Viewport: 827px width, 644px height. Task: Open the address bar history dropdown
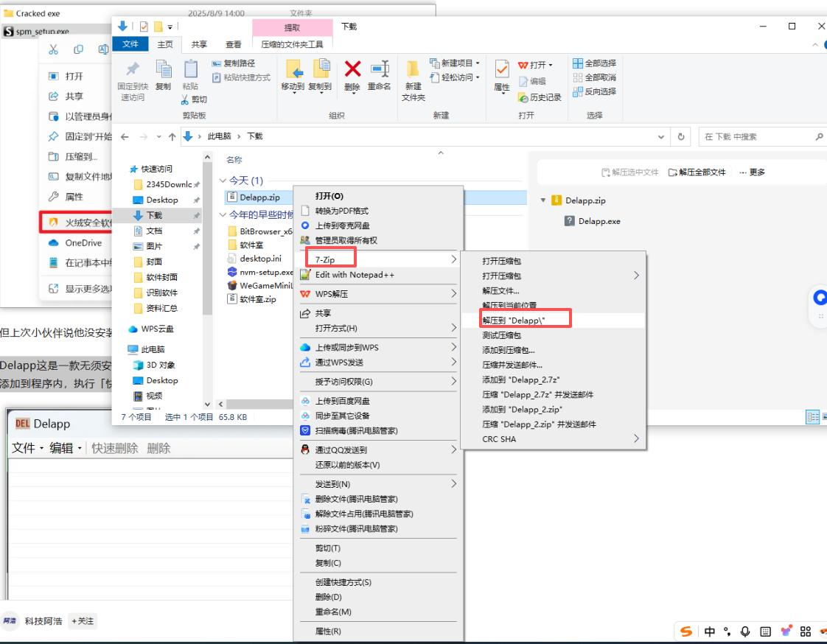click(x=661, y=136)
